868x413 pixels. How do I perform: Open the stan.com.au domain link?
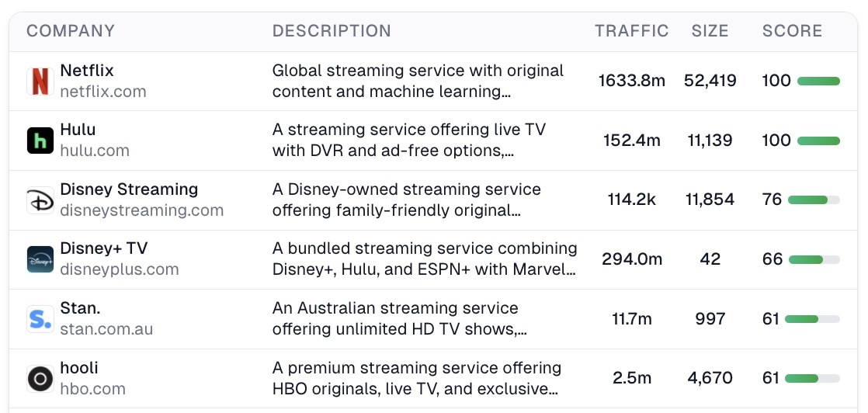(106, 329)
